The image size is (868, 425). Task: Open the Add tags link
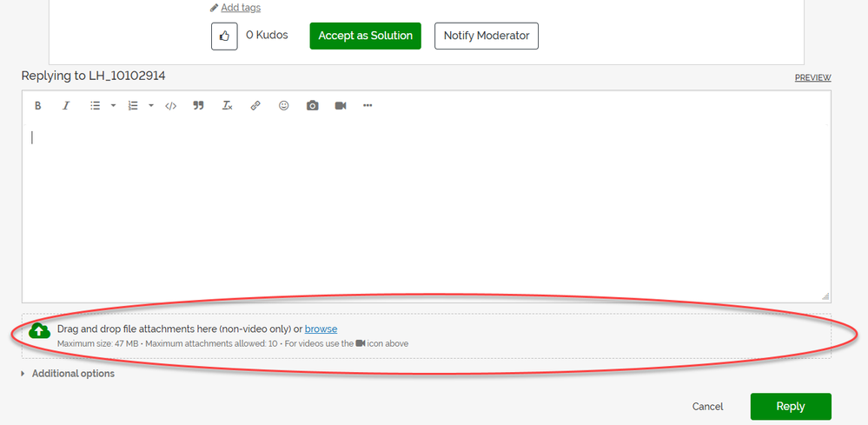point(241,8)
